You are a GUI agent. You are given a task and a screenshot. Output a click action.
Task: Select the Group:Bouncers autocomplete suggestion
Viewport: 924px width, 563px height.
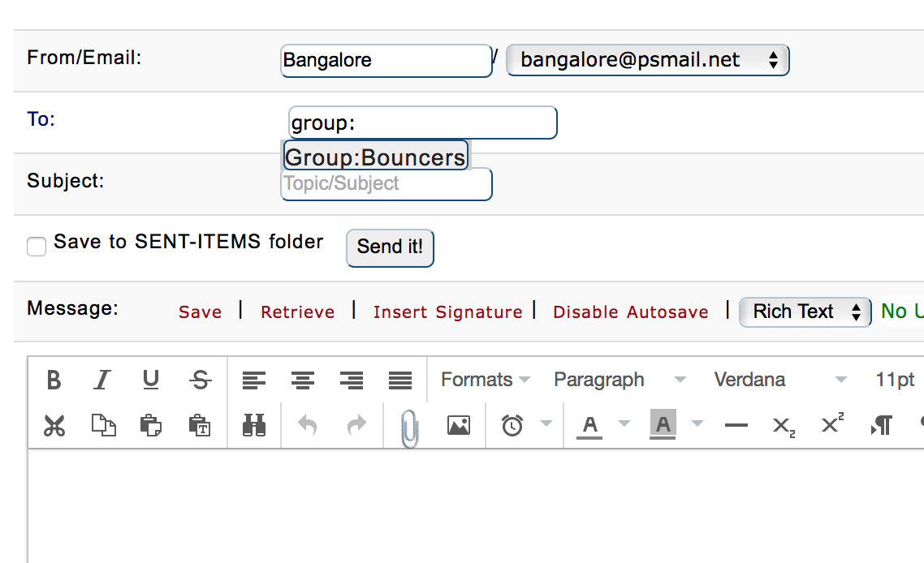(376, 157)
